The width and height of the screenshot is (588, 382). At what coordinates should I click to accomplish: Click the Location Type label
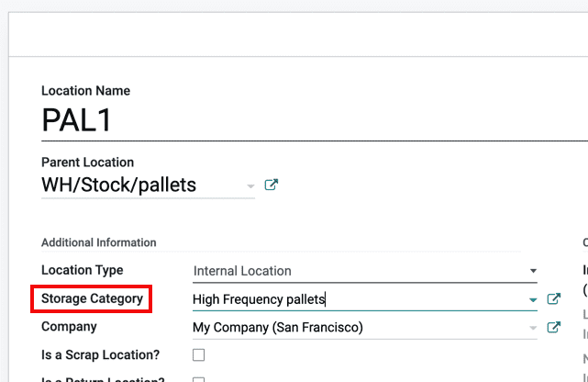tap(82, 270)
